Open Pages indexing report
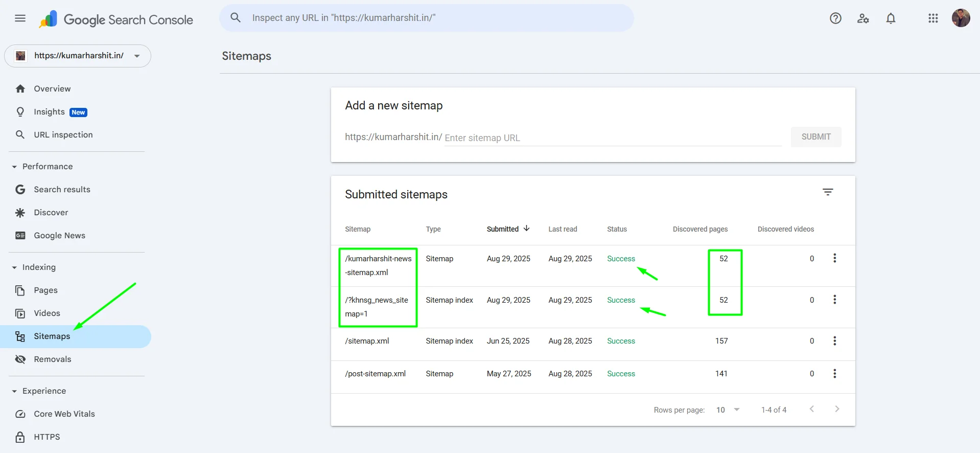The width and height of the screenshot is (980, 453). (76, 290)
